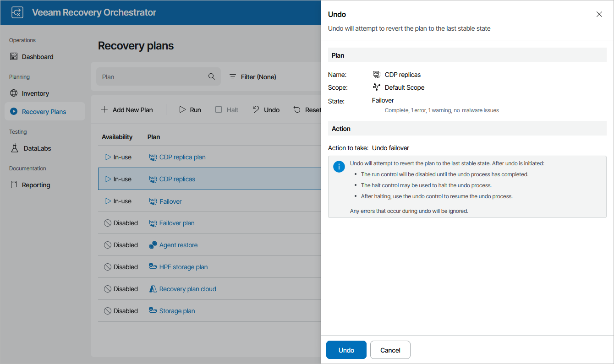Click the Veeam Recovery Orchestrator logo icon

[17, 12]
